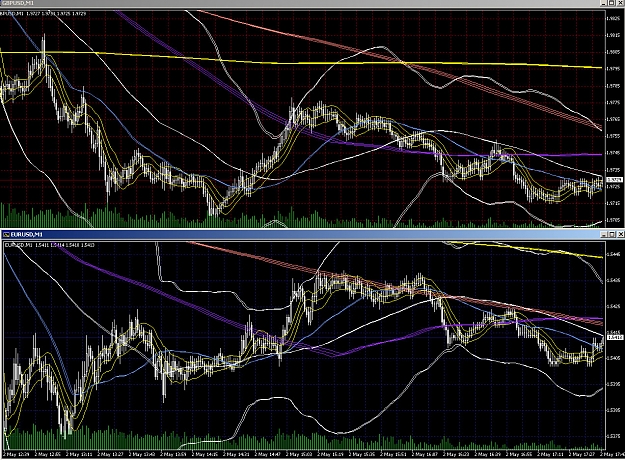Click the '2 May 15:03' time label
Image resolution: width=625 pixels, height=460 pixels.
click(299, 454)
